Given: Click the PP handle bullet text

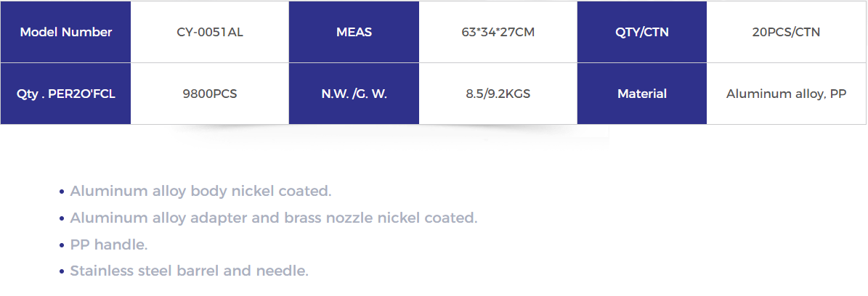Looking at the screenshot, I should [108, 244].
